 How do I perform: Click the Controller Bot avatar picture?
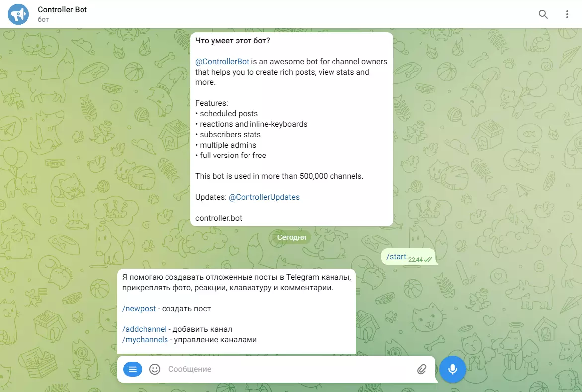click(18, 14)
